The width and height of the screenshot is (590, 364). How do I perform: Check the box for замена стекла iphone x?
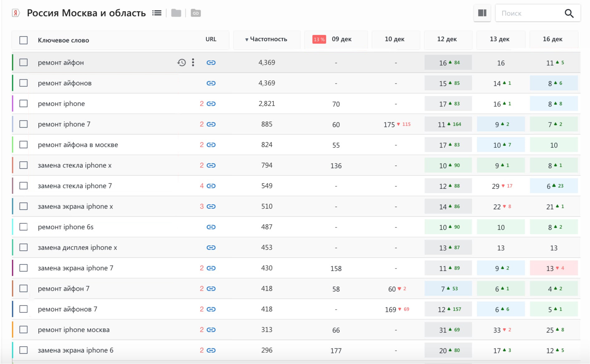click(23, 165)
